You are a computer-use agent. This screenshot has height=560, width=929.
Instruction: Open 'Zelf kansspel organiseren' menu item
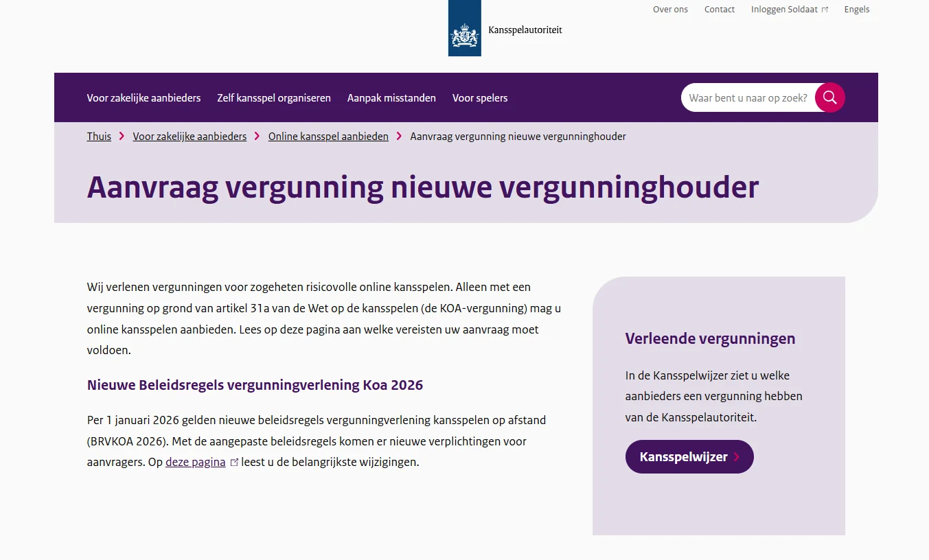pyautogui.click(x=274, y=98)
